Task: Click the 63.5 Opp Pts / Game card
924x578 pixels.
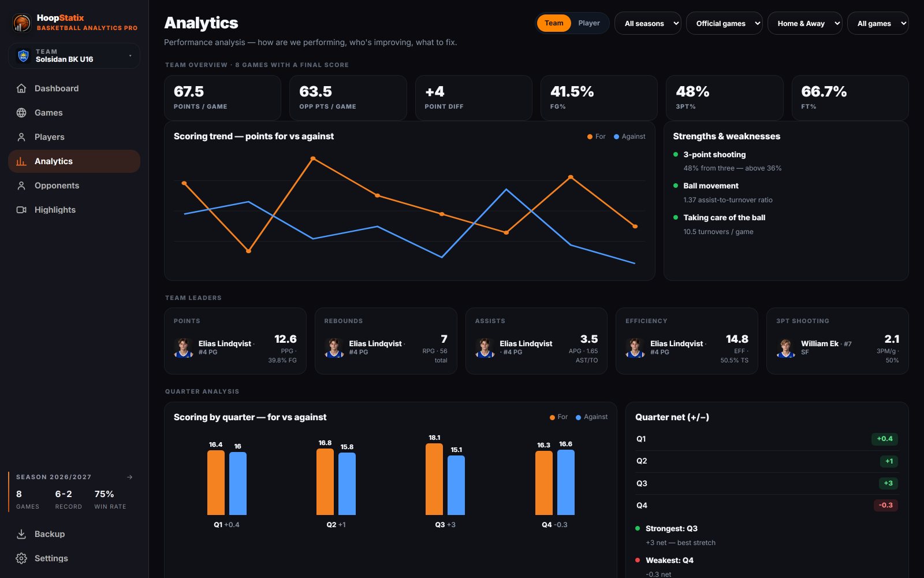Action: click(348, 98)
